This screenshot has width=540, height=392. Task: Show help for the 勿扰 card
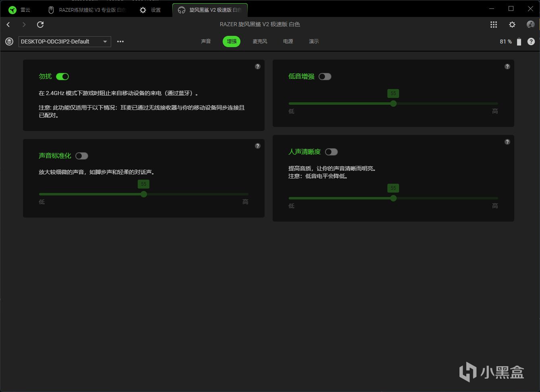tap(258, 66)
